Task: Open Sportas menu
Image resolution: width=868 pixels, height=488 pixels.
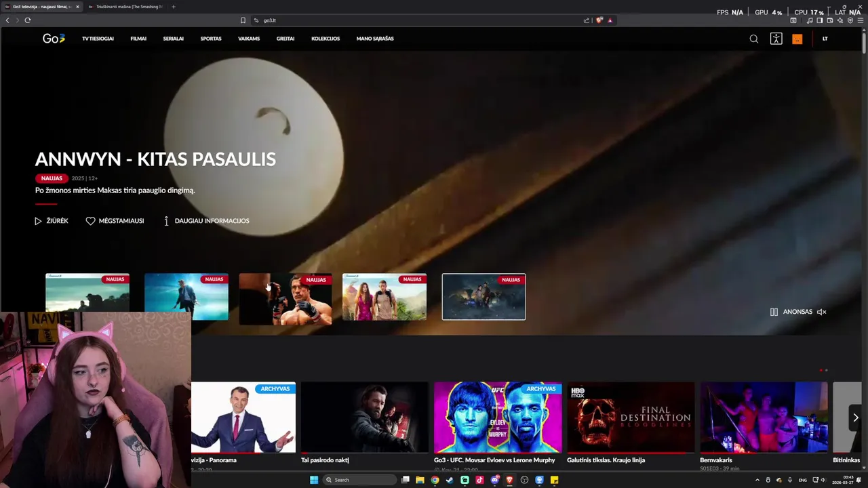Action: (211, 39)
